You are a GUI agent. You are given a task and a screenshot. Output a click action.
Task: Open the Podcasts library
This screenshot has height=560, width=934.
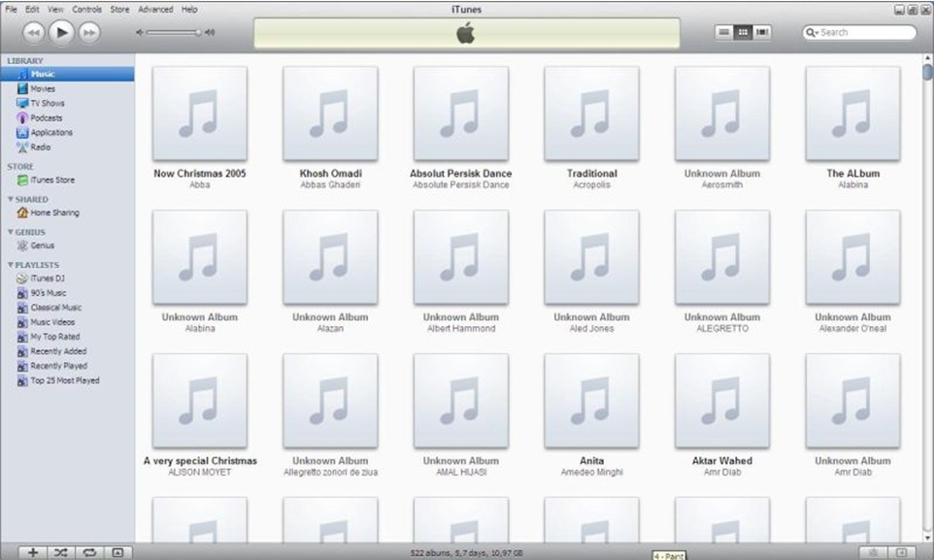[46, 117]
